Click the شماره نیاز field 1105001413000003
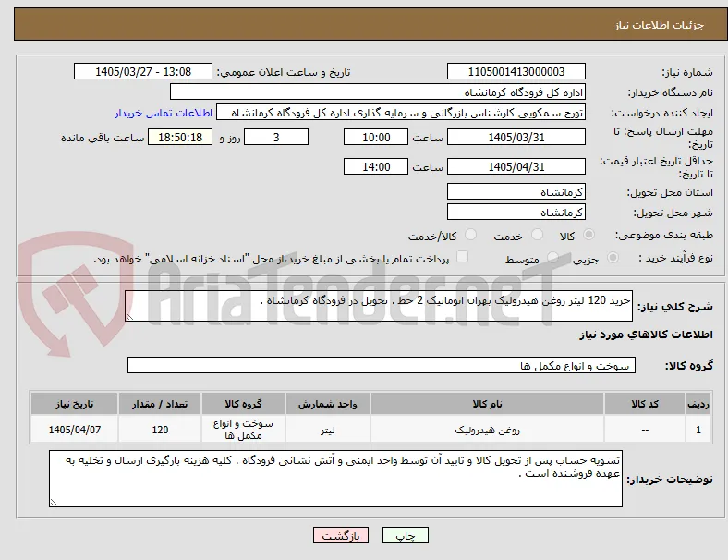 (516, 71)
